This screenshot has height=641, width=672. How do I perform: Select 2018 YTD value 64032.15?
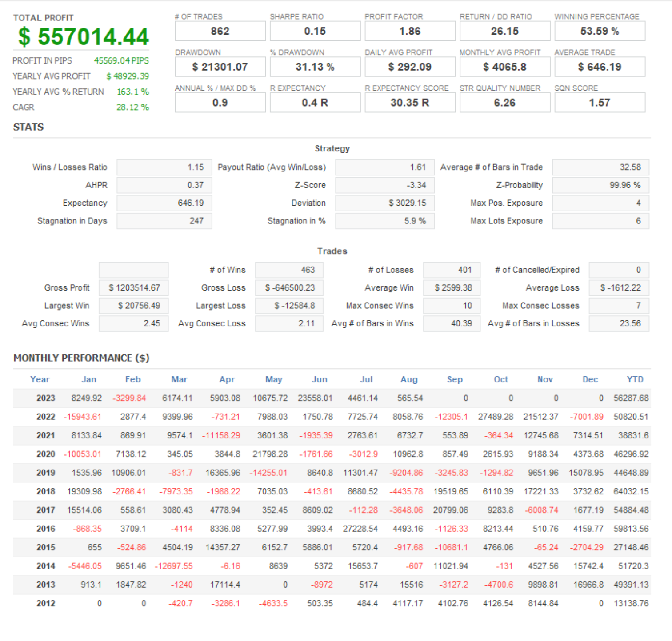tap(631, 491)
